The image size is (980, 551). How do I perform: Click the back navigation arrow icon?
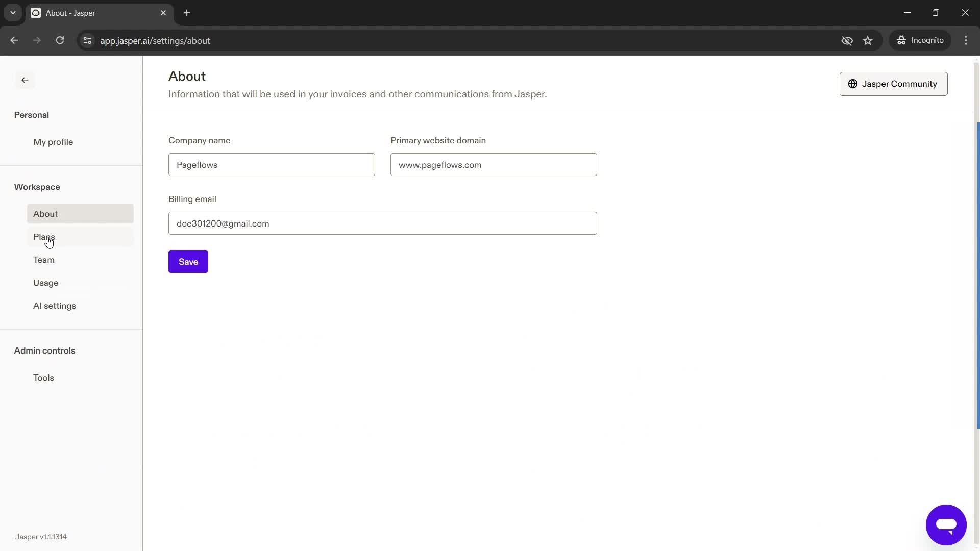point(24,80)
